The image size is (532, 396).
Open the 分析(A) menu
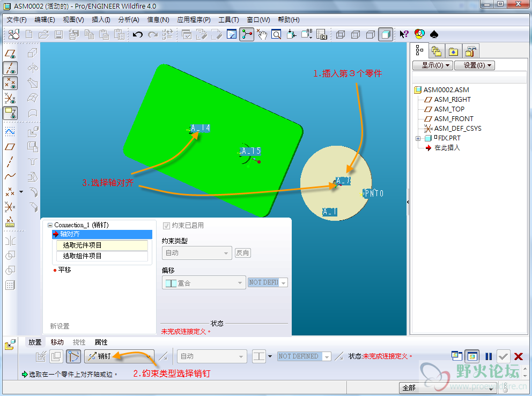tap(129, 20)
